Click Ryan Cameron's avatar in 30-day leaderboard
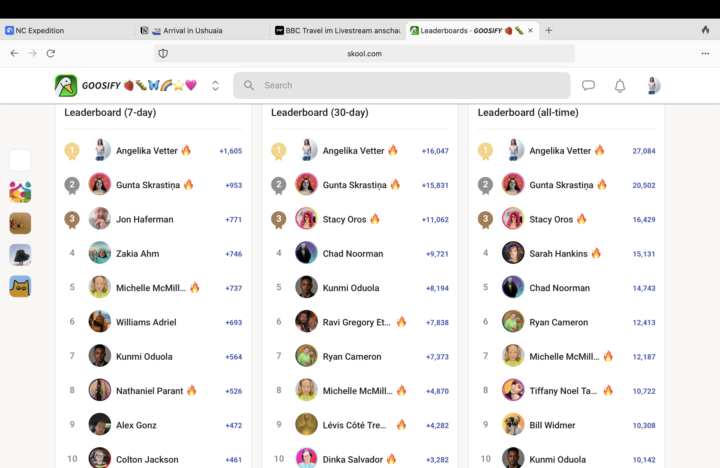The width and height of the screenshot is (720, 468). tap(306, 356)
